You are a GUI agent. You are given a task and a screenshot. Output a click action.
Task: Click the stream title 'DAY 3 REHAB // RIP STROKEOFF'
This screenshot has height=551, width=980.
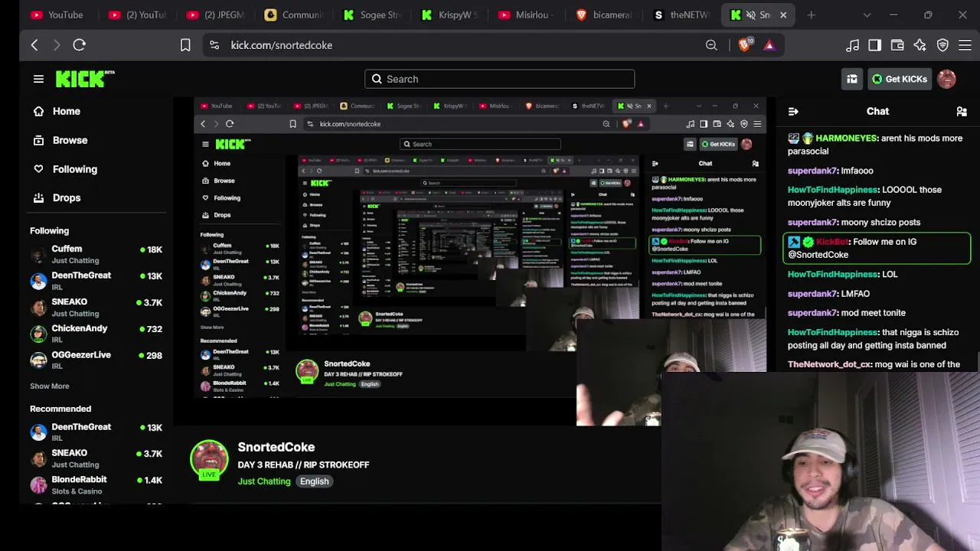(303, 465)
